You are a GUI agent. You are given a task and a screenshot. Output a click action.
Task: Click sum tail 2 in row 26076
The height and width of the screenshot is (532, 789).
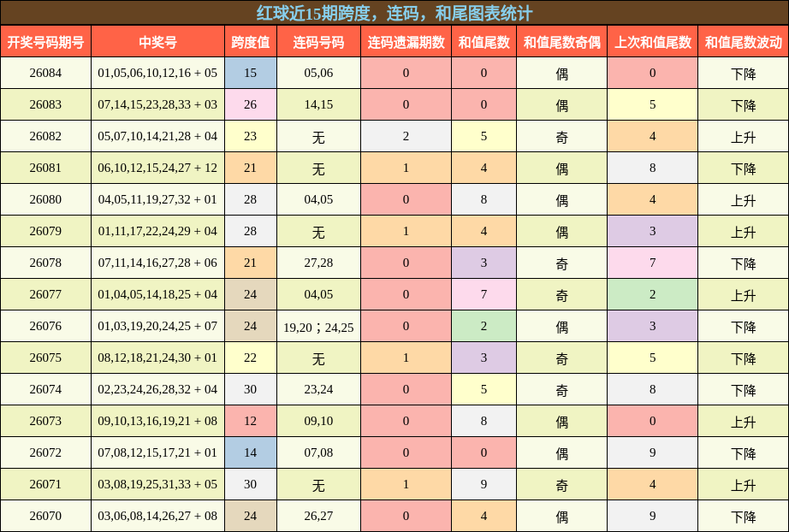point(484,327)
